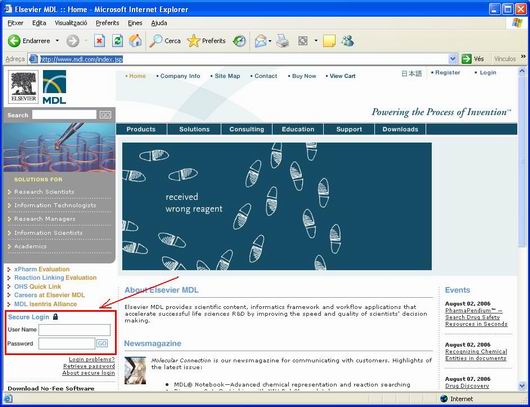
Task: Click the Search text box
Action: [64, 115]
